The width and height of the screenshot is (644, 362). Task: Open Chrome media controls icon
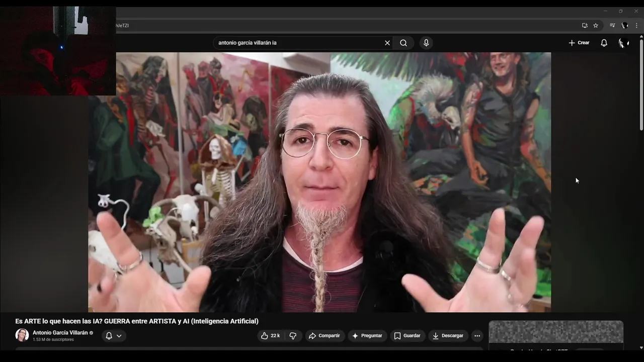[612, 25]
